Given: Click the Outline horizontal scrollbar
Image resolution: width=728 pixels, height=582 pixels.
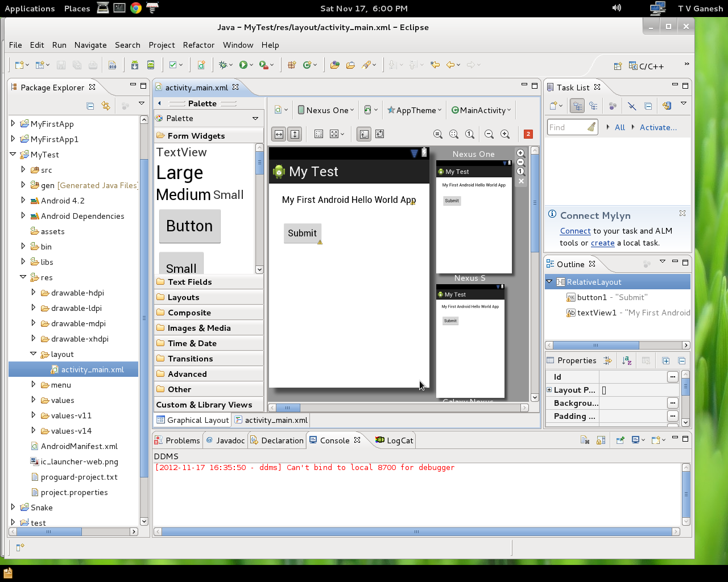Looking at the screenshot, I should [595, 345].
